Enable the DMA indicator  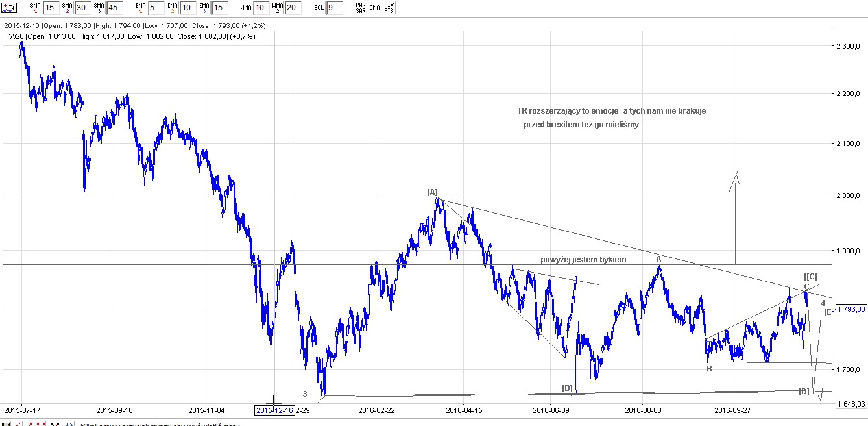coord(375,8)
